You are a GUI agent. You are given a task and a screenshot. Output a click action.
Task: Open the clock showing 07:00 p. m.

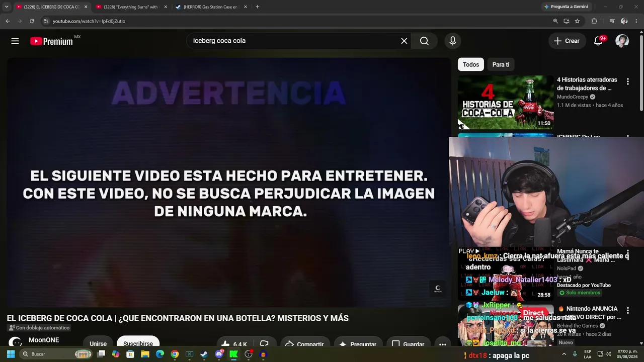point(627,354)
